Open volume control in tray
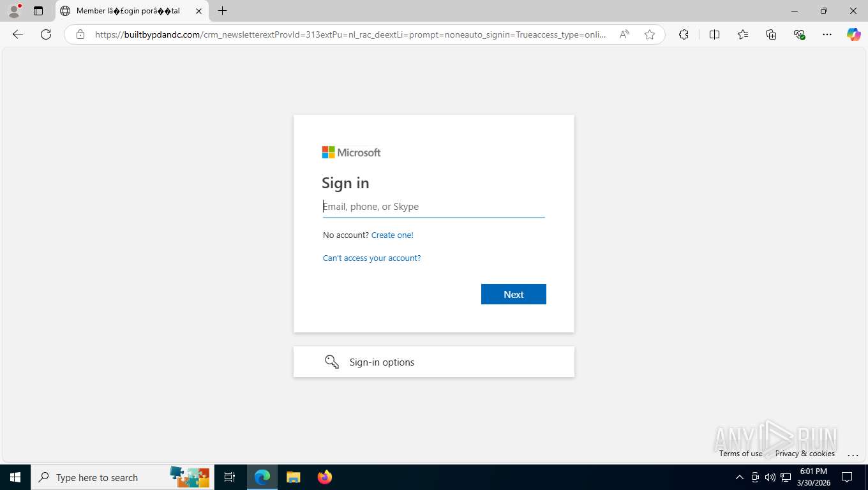This screenshot has height=490, width=868. (x=770, y=477)
